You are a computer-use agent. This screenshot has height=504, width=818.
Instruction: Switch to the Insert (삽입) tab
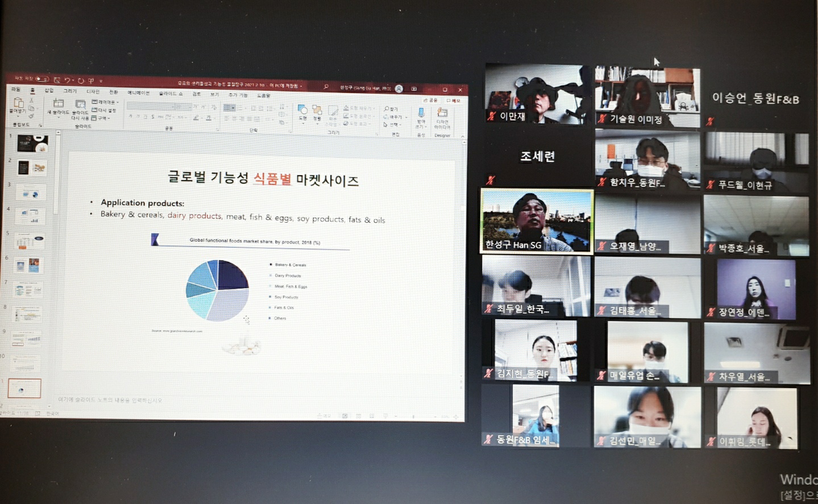[49, 90]
